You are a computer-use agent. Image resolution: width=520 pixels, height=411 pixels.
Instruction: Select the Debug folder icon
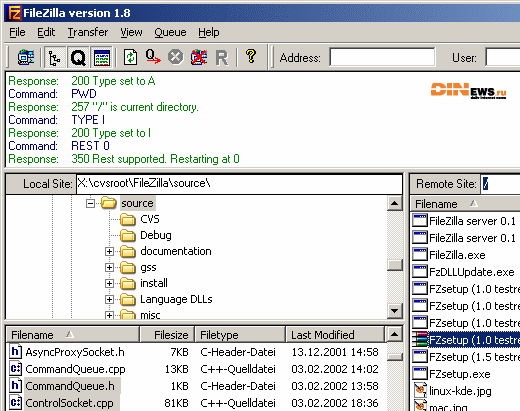128,235
